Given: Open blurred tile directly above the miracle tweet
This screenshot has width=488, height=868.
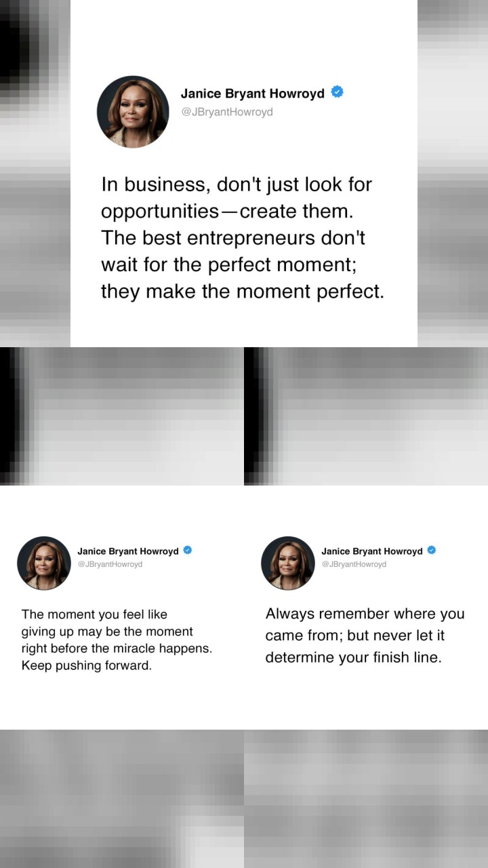Looking at the screenshot, I should [122, 416].
